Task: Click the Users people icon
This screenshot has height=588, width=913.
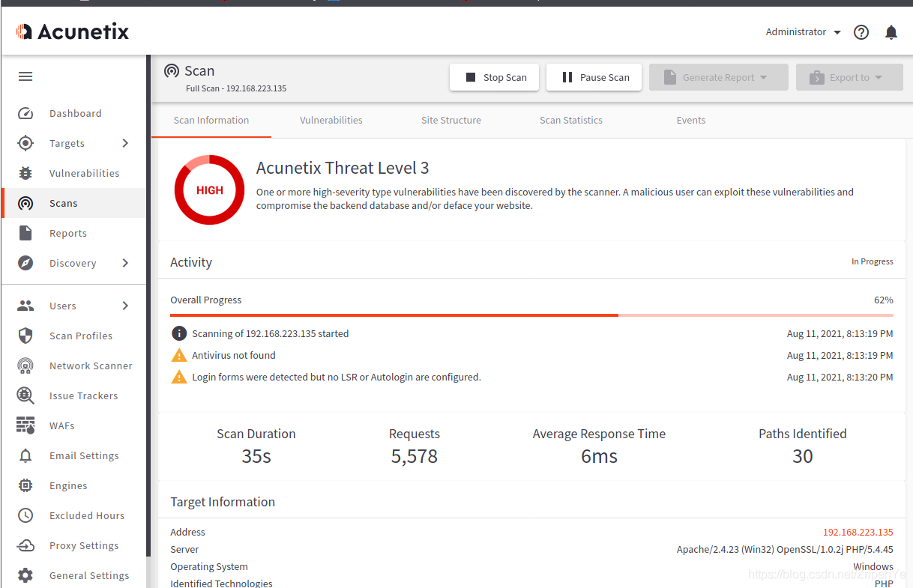Action: pyautogui.click(x=25, y=306)
